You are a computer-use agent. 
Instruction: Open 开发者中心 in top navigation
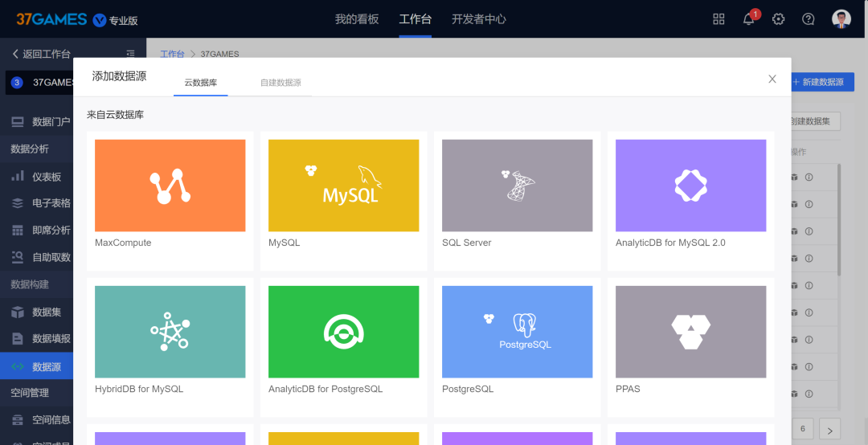point(479,18)
